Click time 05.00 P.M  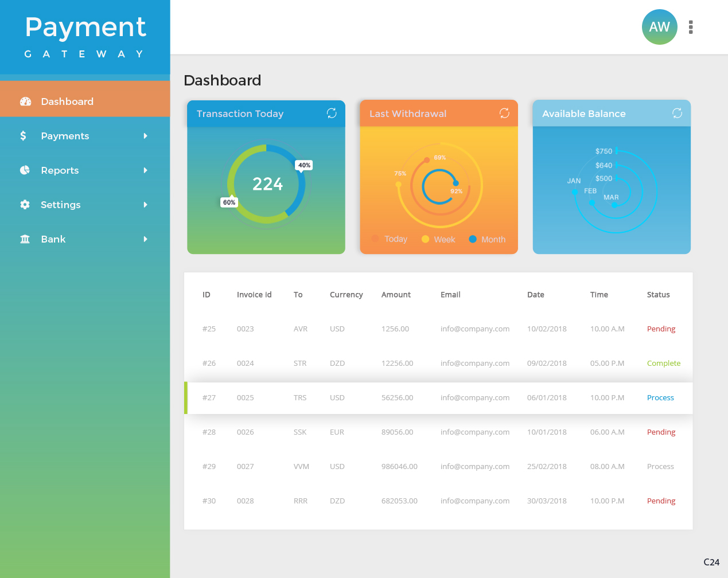[607, 364]
